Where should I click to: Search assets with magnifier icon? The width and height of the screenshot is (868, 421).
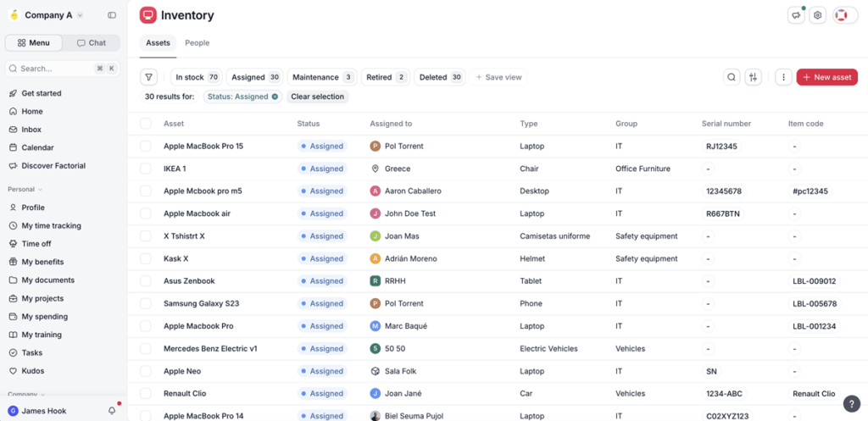(x=732, y=77)
